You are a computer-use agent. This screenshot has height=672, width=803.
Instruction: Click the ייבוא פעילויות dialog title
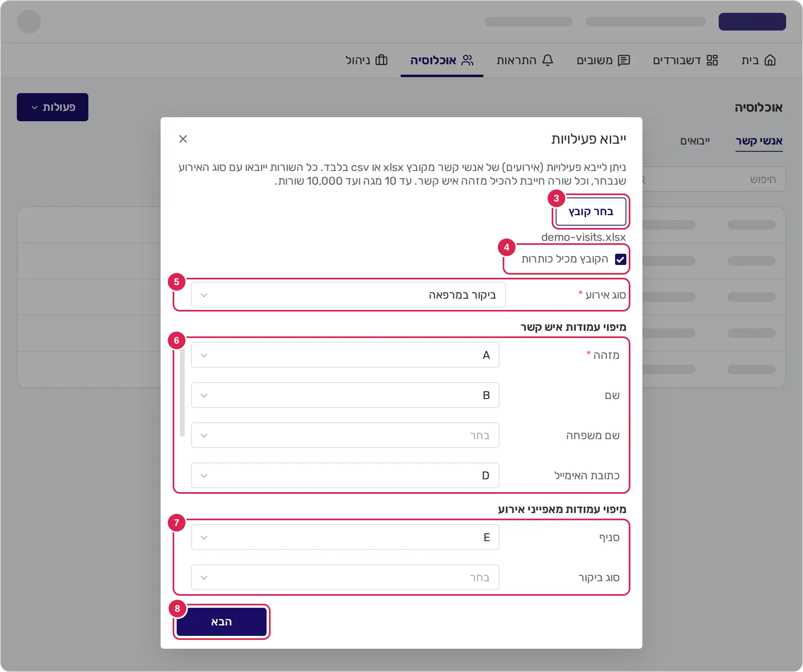point(589,139)
